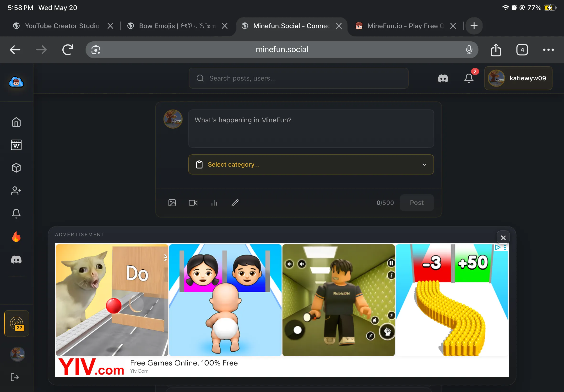Open the baby emoji game thumbnail
Screen dimensions: 564x392
pyautogui.click(x=225, y=300)
